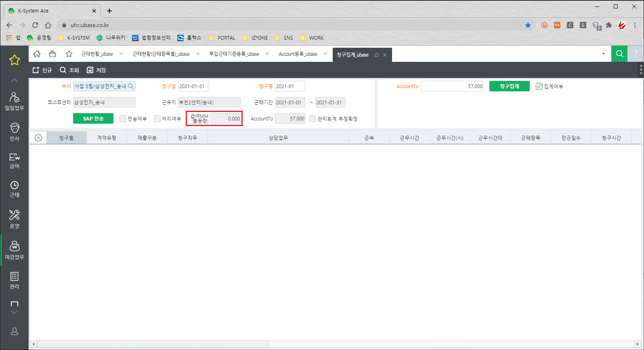Open the help question mark
The image size is (644, 350).
[636, 54]
